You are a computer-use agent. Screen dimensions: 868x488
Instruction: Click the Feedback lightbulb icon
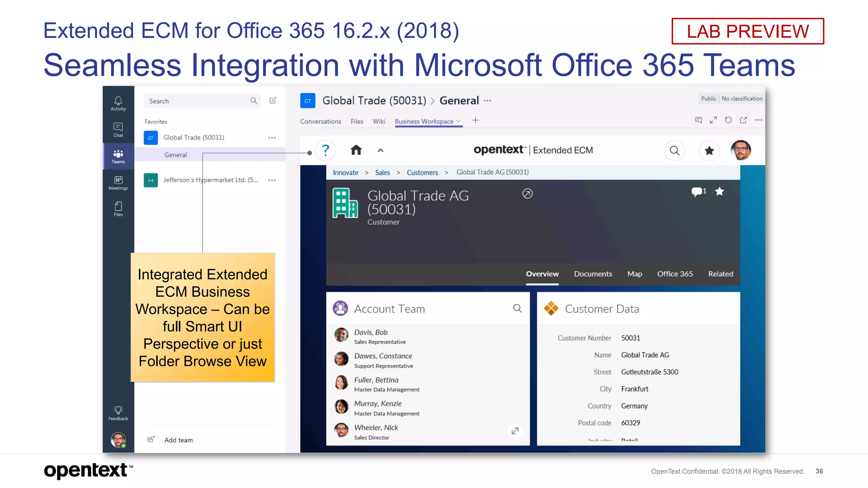tap(118, 413)
